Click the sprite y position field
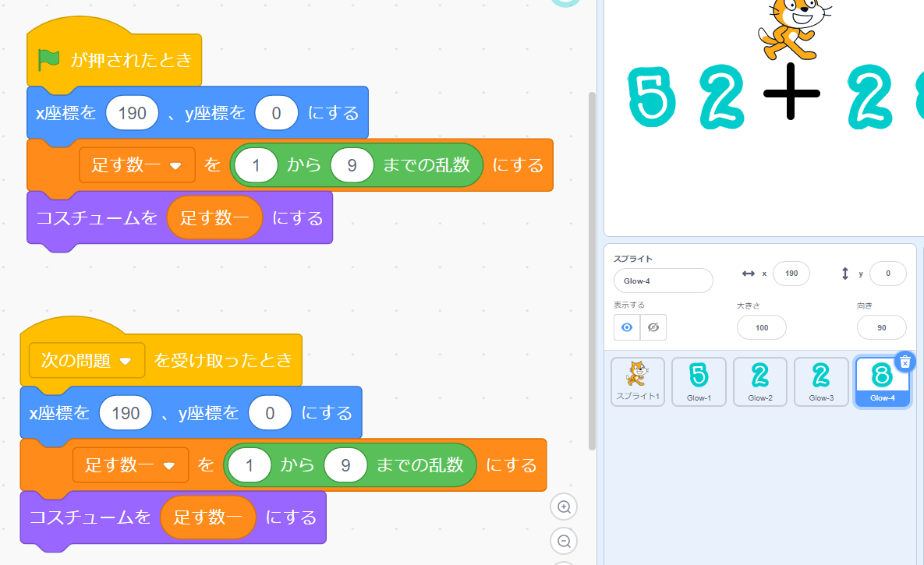 click(887, 274)
